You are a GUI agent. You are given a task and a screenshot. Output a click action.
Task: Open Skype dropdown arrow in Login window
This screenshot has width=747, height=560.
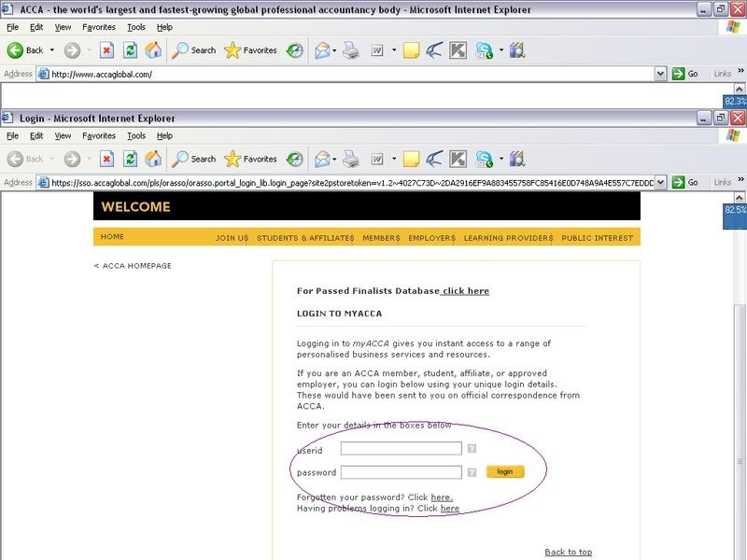click(501, 159)
